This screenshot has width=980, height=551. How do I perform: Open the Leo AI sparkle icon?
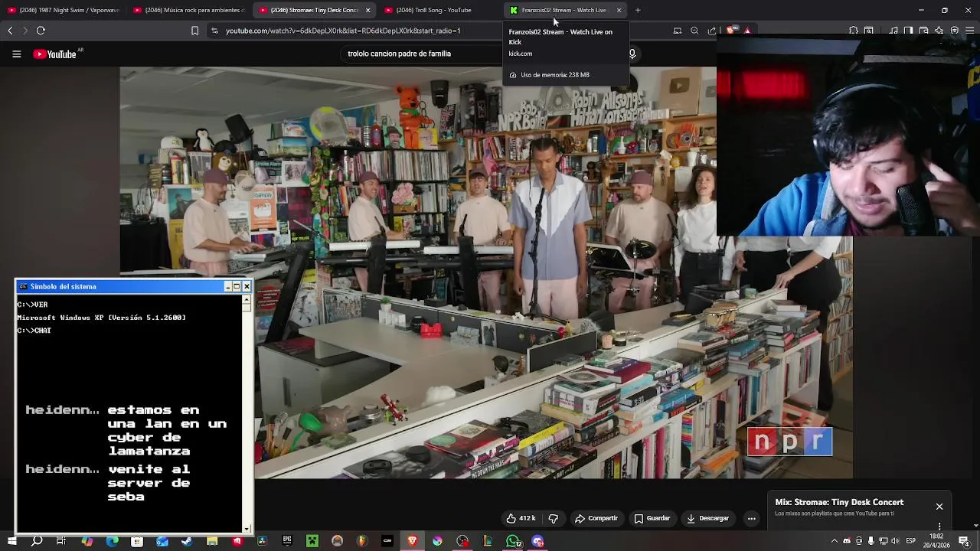[939, 31]
